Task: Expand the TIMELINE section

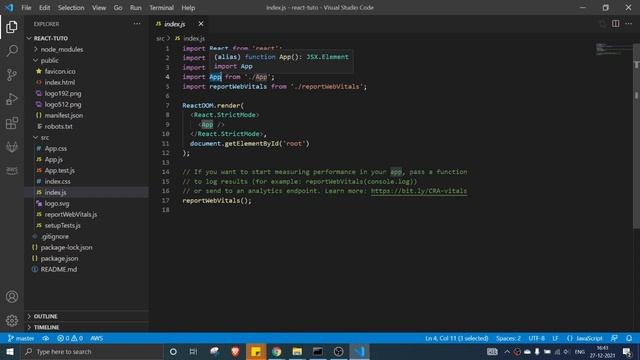Action: pyautogui.click(x=47, y=327)
